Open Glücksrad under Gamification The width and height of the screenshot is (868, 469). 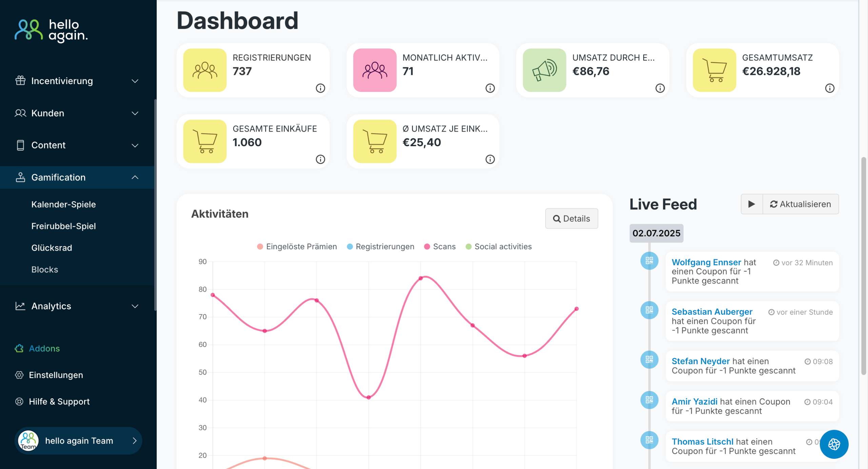52,248
